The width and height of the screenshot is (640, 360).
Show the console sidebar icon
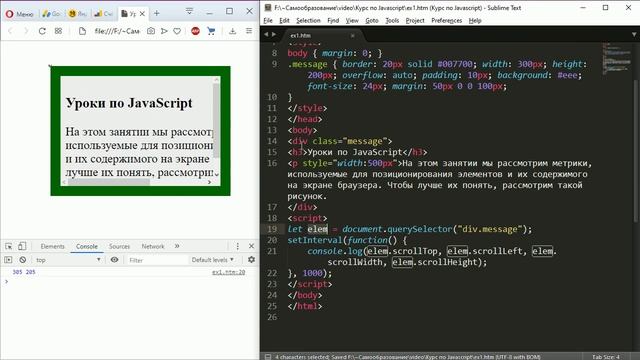coord(8,260)
